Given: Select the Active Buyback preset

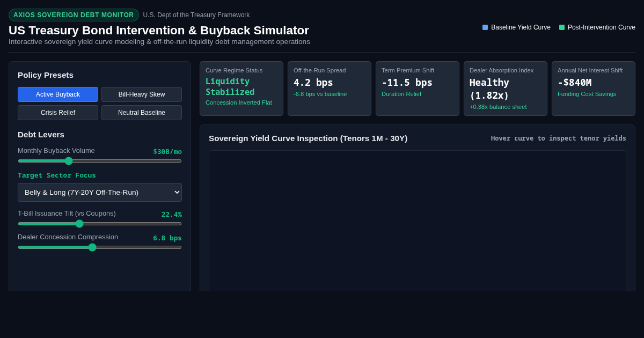Looking at the screenshot, I should tap(58, 94).
